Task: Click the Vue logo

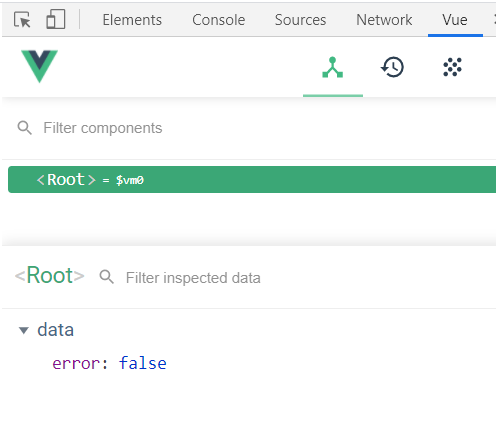Action: coord(39,66)
